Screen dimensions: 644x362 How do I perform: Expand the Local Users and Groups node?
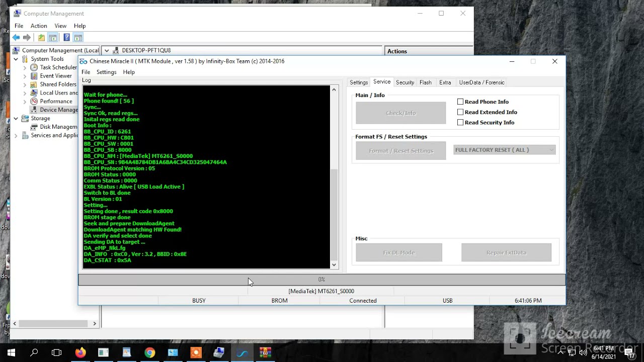(25, 93)
